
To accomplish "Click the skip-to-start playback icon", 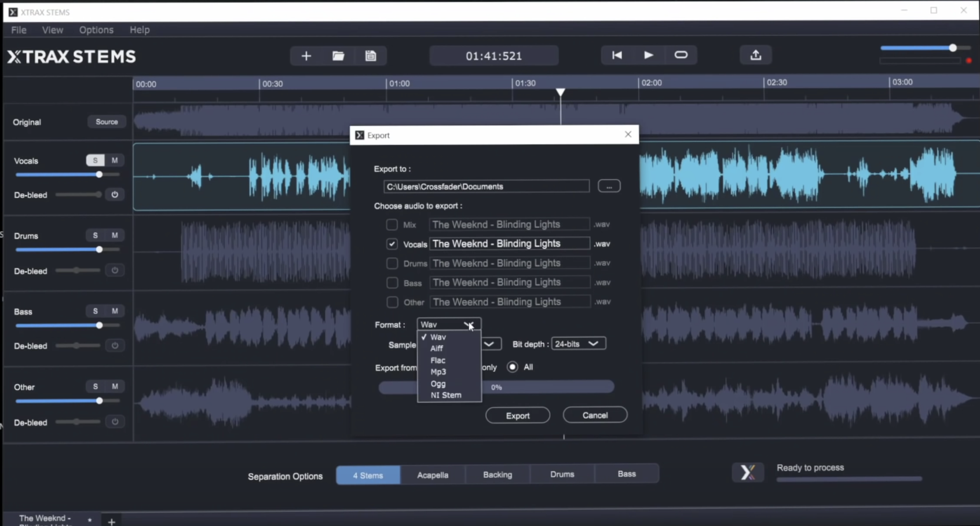I will pyautogui.click(x=617, y=55).
